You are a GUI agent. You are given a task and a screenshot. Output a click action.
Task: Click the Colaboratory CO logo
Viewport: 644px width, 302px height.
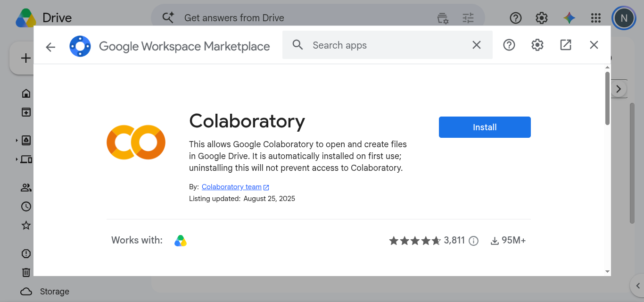tap(136, 142)
